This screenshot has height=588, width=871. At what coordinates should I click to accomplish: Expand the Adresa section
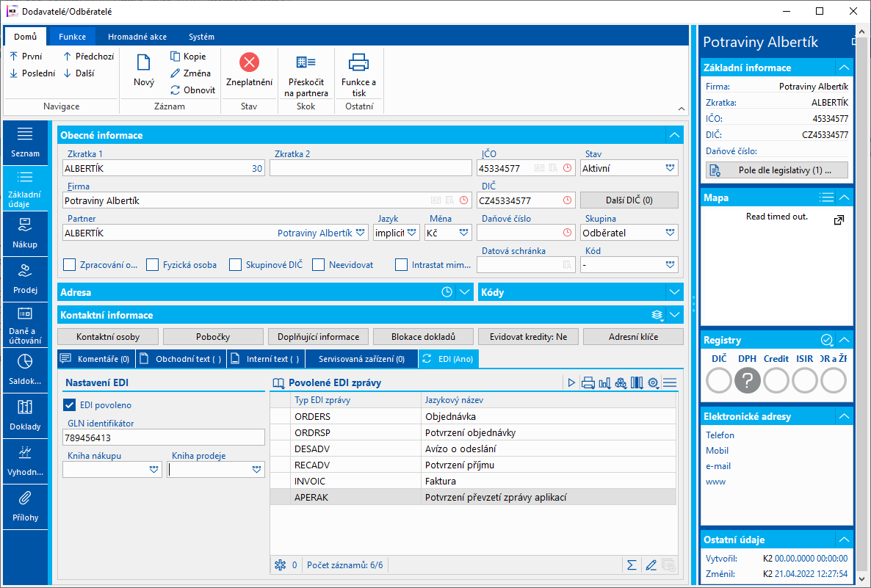click(x=463, y=292)
